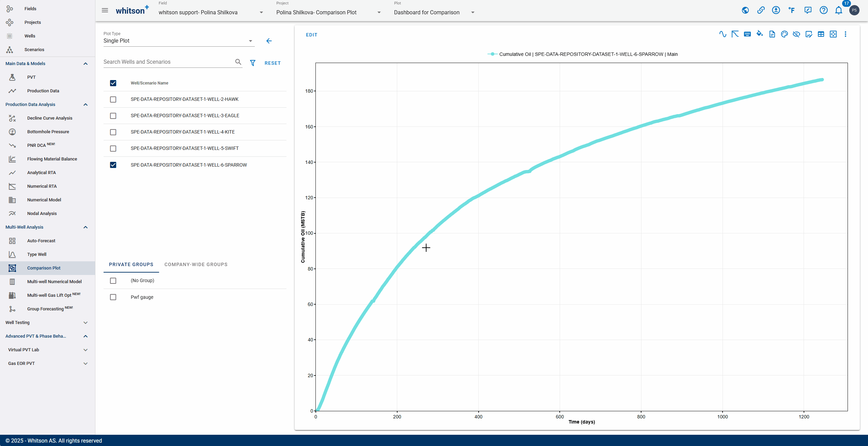The width and height of the screenshot is (868, 446).
Task: Open the Projects page in sidebar
Action: point(33,22)
